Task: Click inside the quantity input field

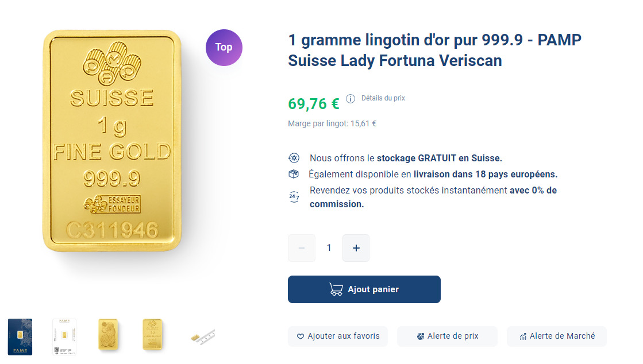Action: pos(329,247)
